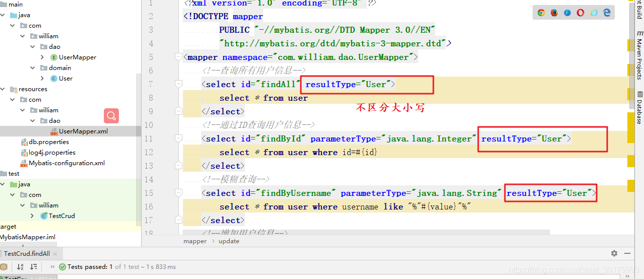Open run panel settings gear

click(x=614, y=253)
